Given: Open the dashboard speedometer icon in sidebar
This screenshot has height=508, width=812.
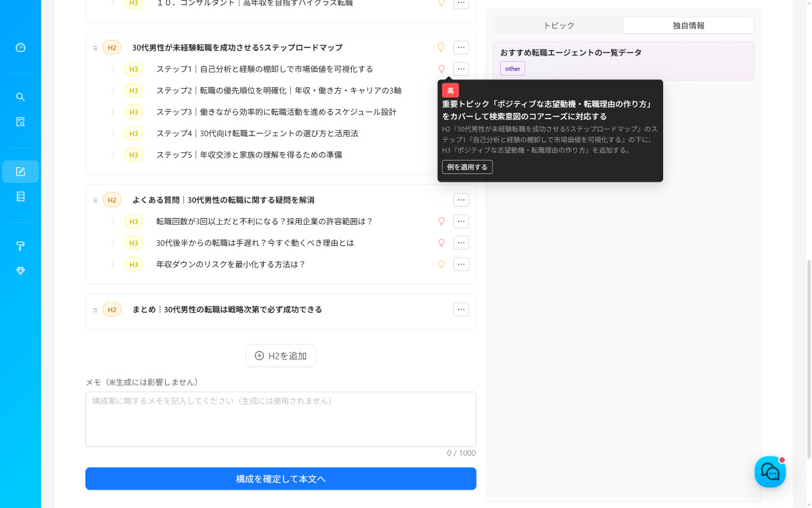Looking at the screenshot, I should [x=20, y=47].
